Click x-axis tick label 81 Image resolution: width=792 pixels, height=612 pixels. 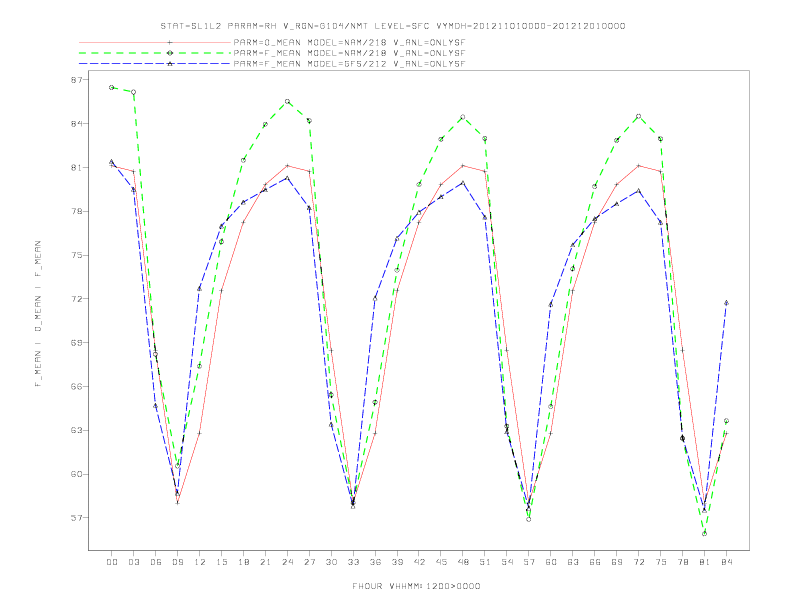(x=705, y=562)
